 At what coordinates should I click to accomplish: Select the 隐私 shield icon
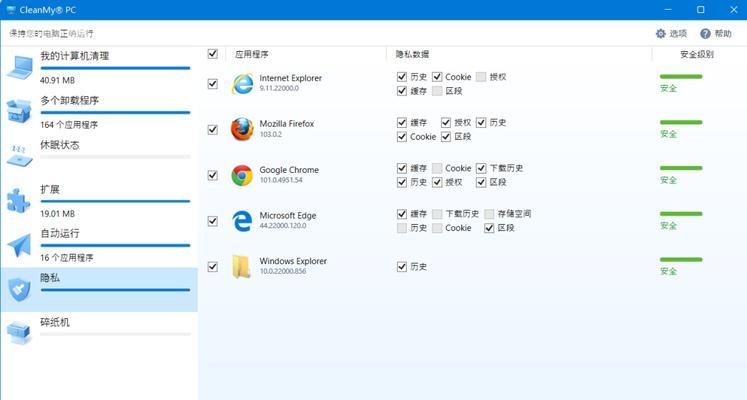point(19,289)
